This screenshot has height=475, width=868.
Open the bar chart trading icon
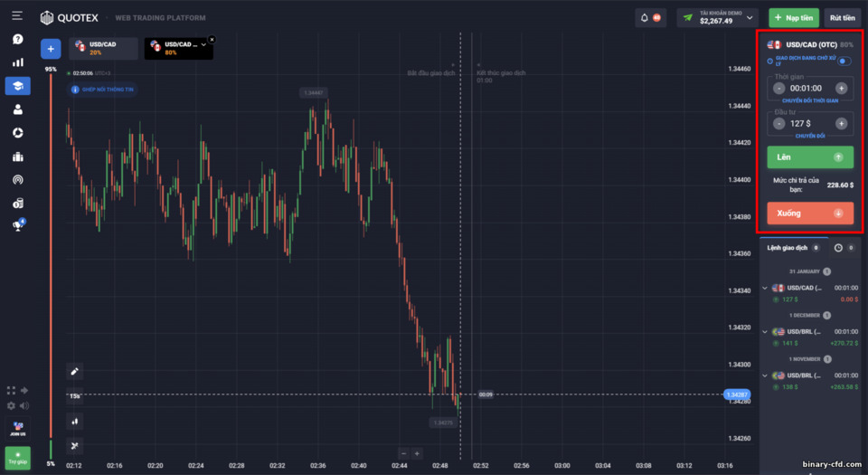pos(18,62)
